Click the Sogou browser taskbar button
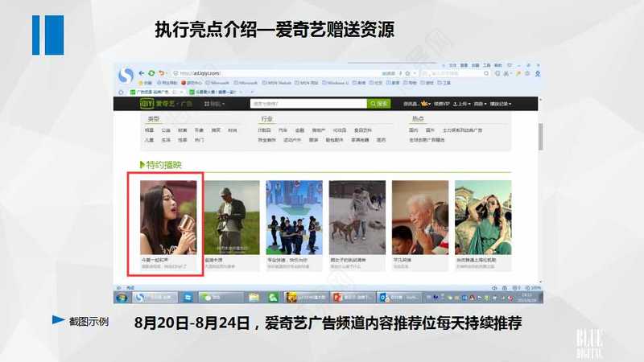Image resolution: width=644 pixels, height=362 pixels. 155,297
